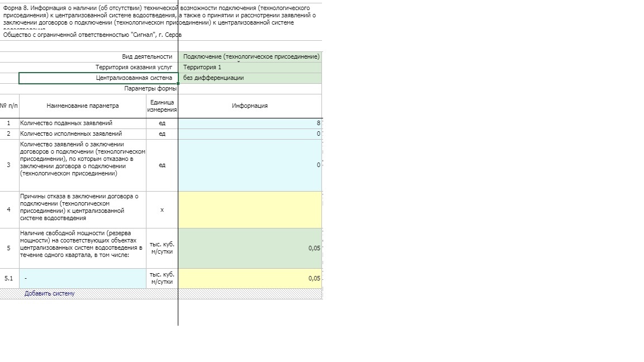
Task: Select the "ед" unit cell in row 1
Action: pos(162,123)
